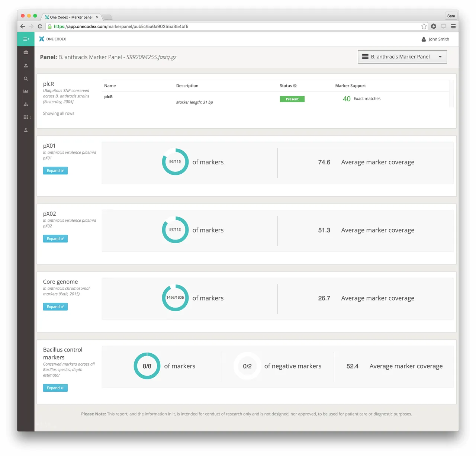
Task: Bookmark this page with the star icon
Action: (x=424, y=26)
